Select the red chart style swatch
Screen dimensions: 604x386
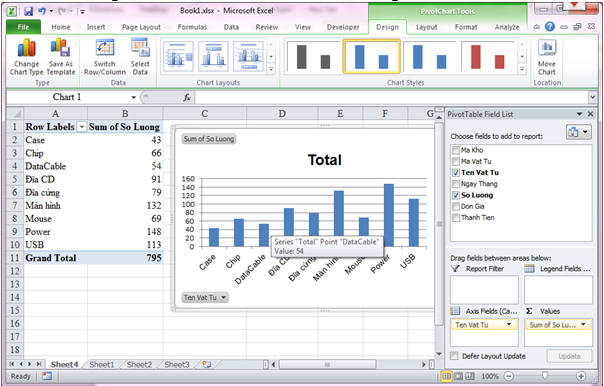tap(488, 57)
